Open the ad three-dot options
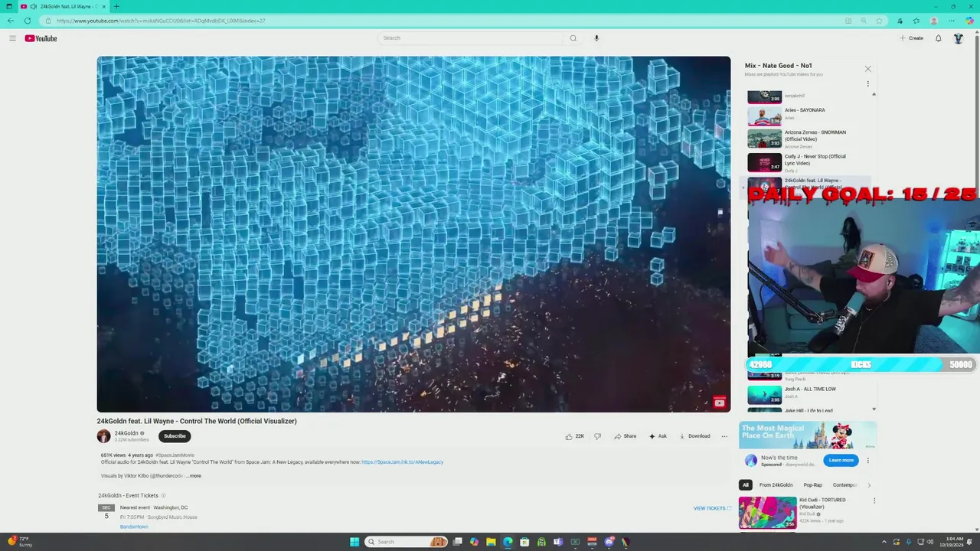This screenshot has width=980, height=551. (867, 461)
